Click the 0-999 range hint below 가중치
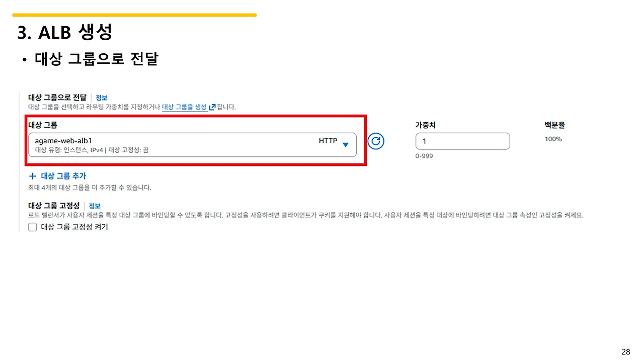The width and height of the screenshot is (644, 362). coord(424,156)
